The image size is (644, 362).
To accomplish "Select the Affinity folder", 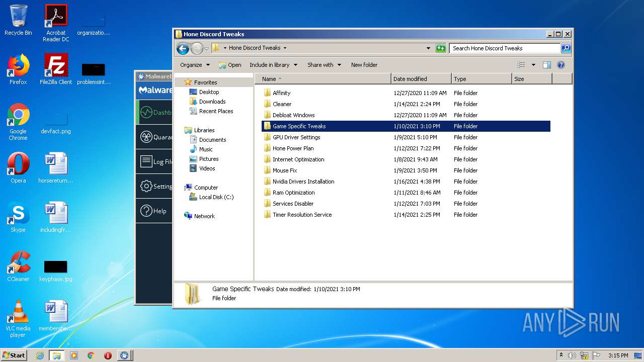I will [281, 93].
